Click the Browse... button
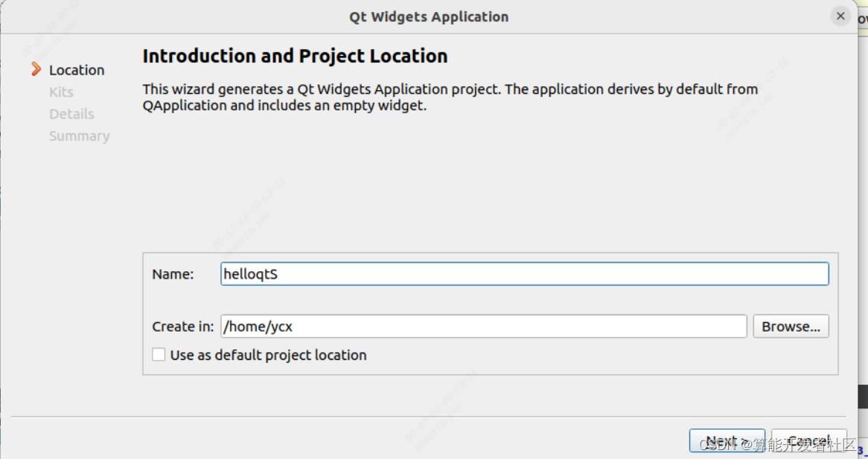 coord(791,326)
